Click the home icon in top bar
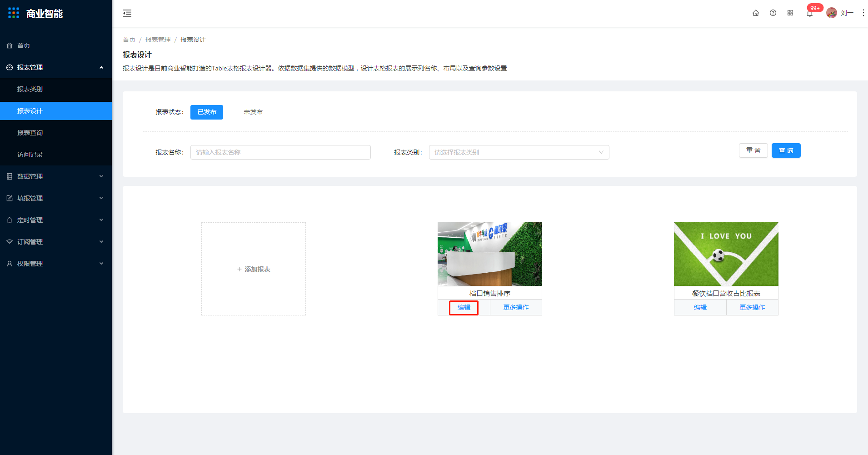The image size is (868, 455). [756, 13]
